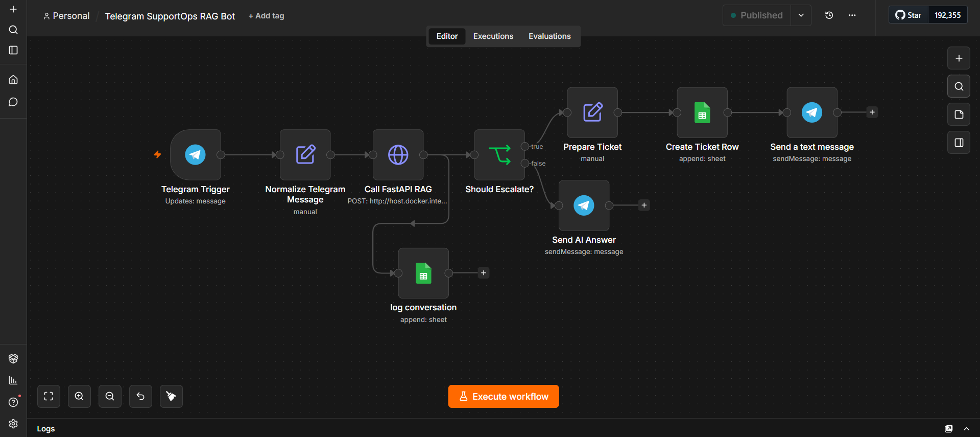Switch to the Evaluations tab
The height and width of the screenshot is (437, 980).
pos(549,36)
